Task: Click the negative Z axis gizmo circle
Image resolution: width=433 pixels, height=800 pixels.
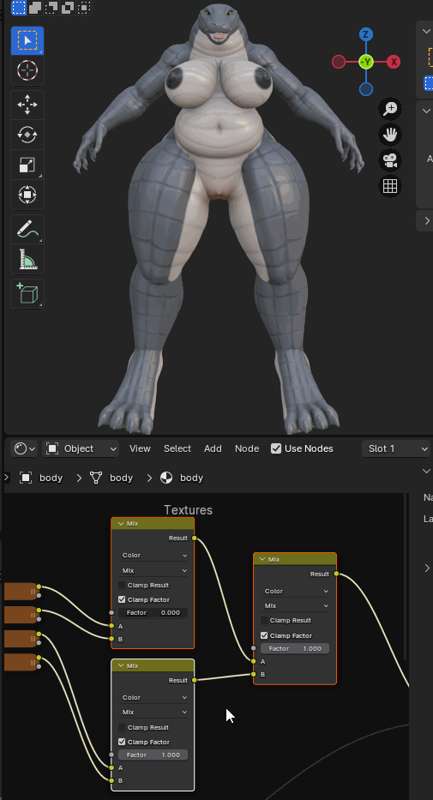Action: [366, 90]
